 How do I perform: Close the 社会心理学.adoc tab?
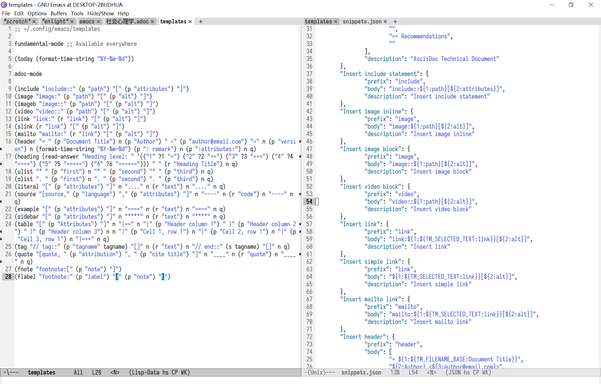coord(152,21)
